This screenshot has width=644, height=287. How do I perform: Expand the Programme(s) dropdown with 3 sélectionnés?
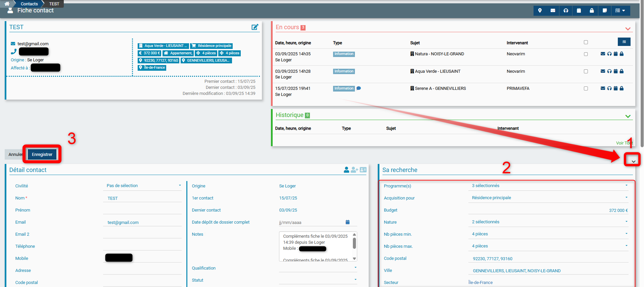pos(549,186)
